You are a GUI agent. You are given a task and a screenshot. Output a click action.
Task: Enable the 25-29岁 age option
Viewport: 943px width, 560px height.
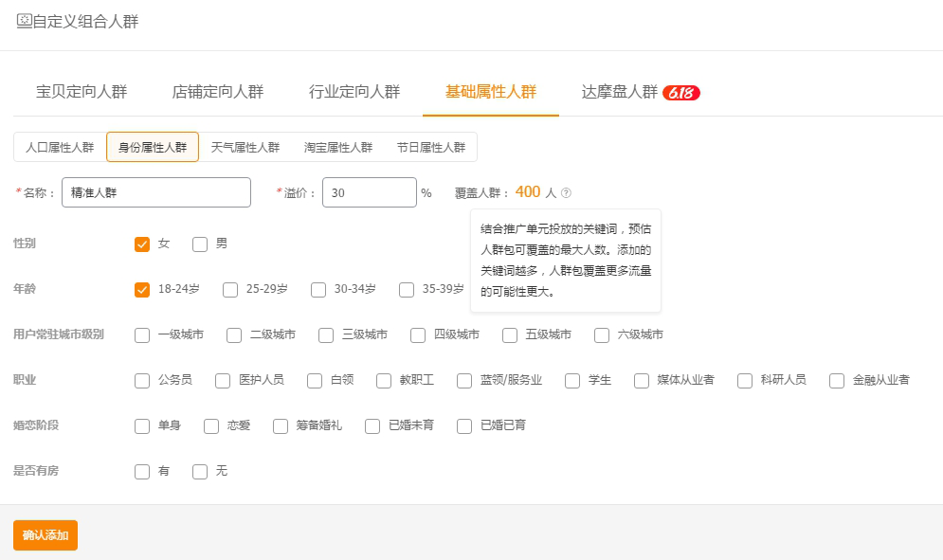tap(230, 290)
